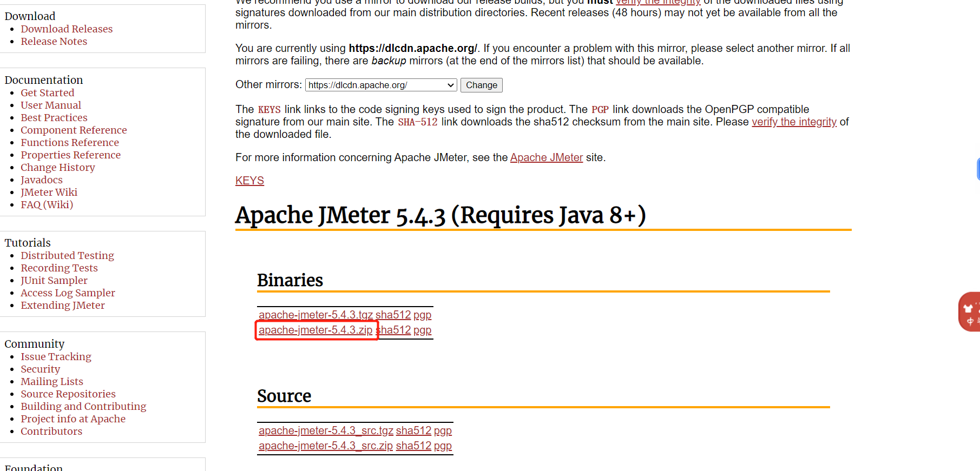Click the 'Tutorials' sidebar heading
980x471 pixels.
(28, 243)
